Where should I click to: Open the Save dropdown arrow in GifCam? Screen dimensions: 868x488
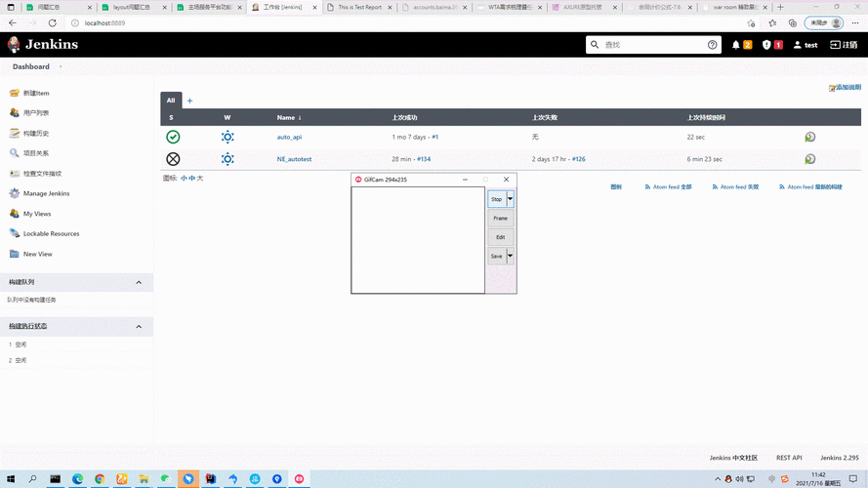click(x=510, y=256)
